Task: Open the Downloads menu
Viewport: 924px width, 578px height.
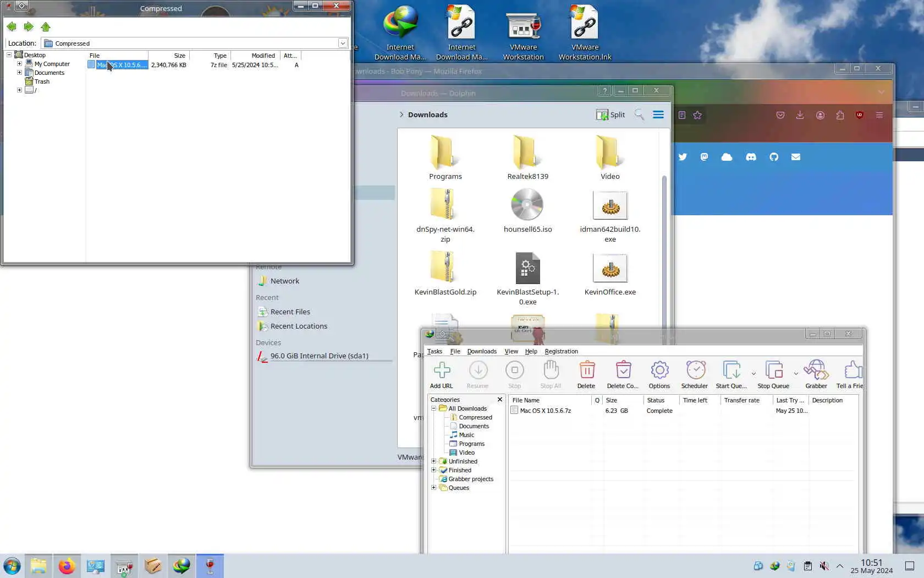Action: [x=482, y=351]
